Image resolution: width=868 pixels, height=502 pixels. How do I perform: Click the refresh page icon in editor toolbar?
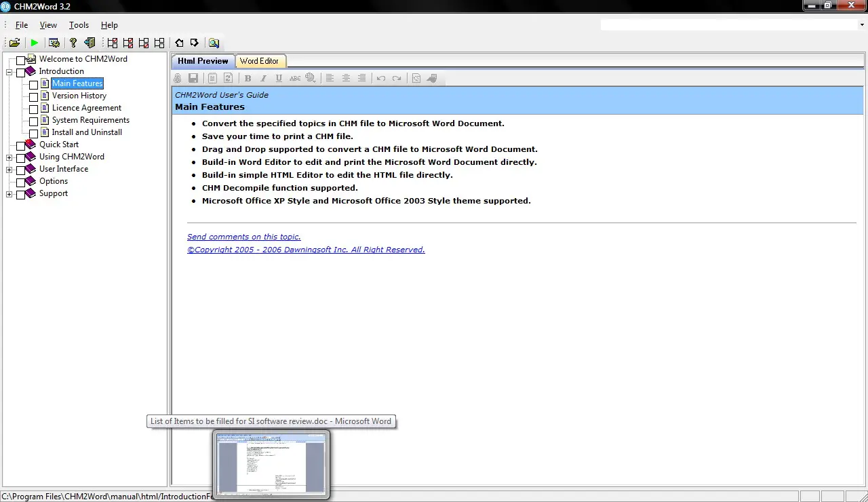229,78
